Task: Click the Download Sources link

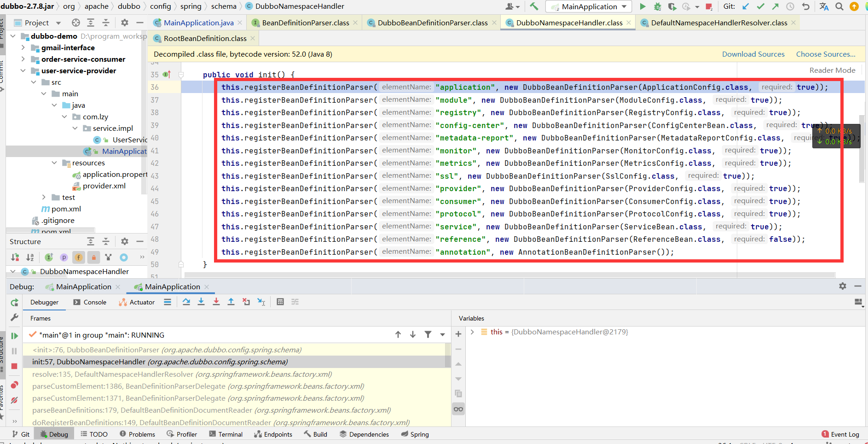Action: [753, 54]
